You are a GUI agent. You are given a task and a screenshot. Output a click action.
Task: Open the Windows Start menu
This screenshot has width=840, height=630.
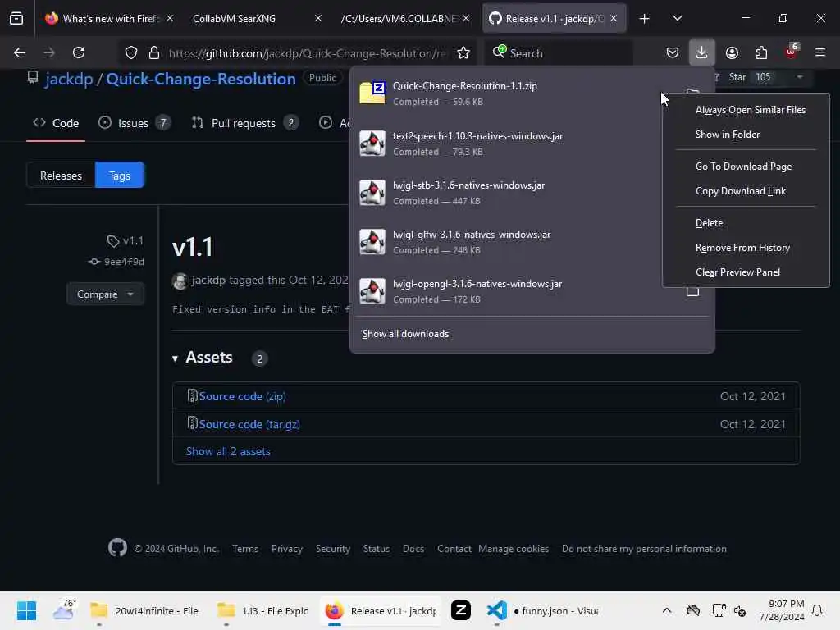click(x=27, y=610)
